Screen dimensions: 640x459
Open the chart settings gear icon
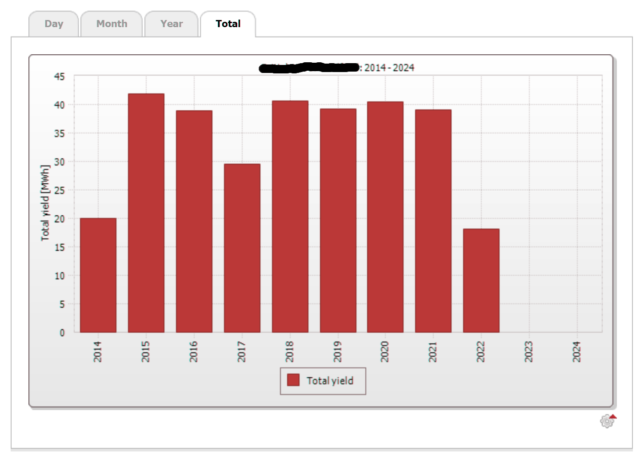point(607,421)
